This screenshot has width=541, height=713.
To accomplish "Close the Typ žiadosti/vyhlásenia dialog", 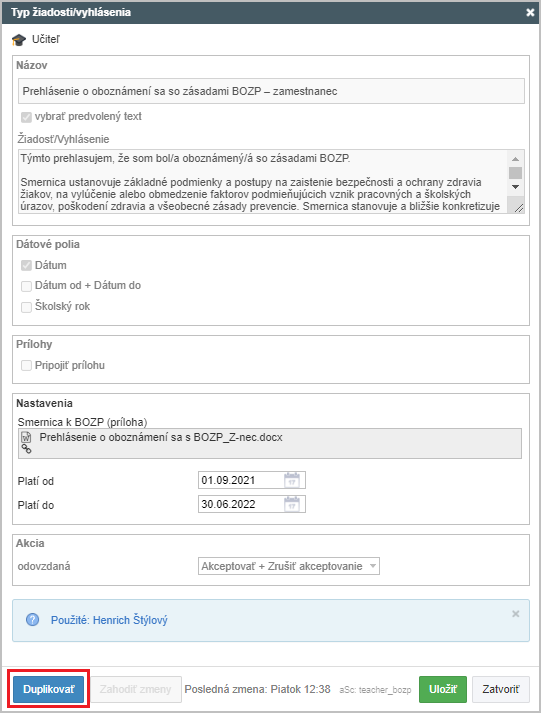I will (x=530, y=12).
